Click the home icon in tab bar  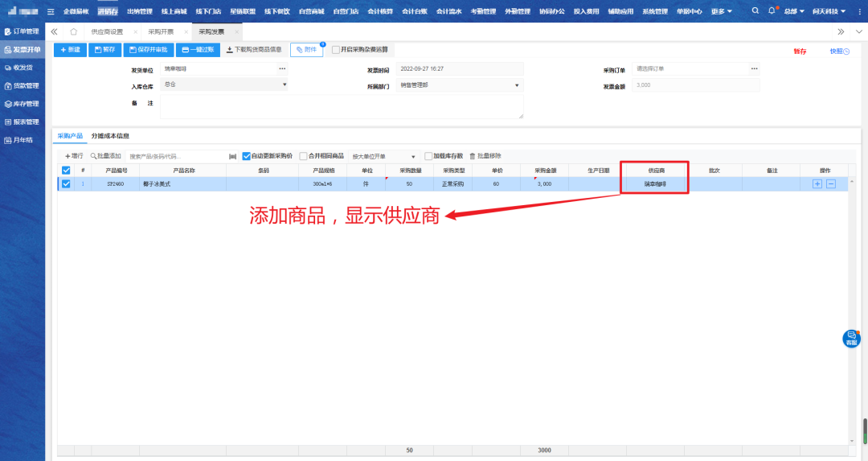74,31
